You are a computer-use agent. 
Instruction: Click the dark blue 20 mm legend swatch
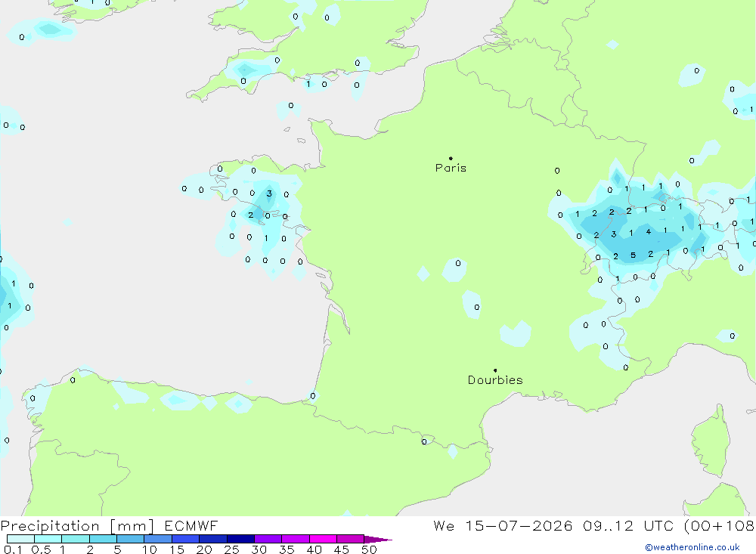pos(212,539)
